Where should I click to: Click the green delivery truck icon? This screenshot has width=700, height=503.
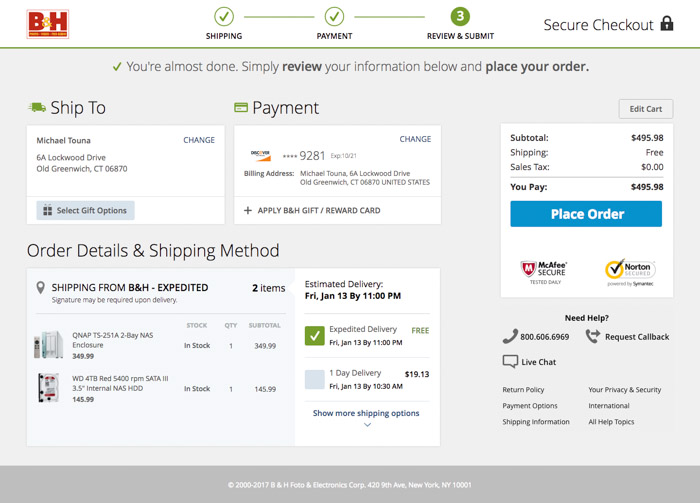click(37, 107)
